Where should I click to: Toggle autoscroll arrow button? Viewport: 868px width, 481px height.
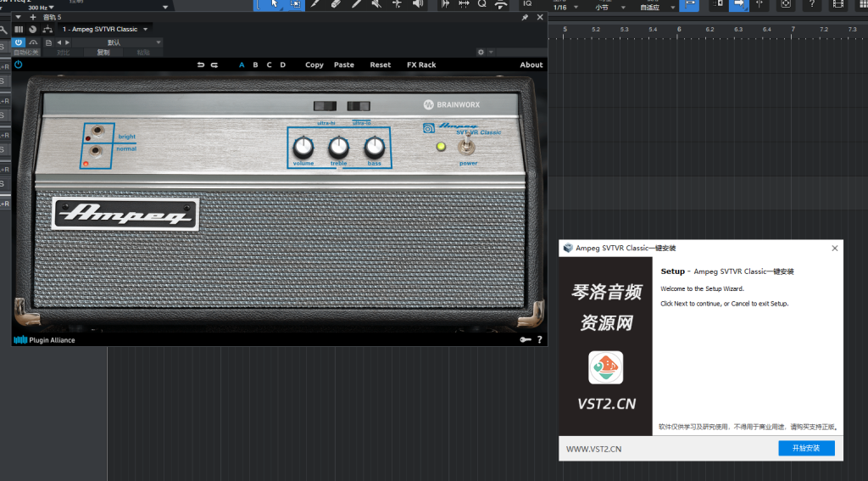[739, 4]
